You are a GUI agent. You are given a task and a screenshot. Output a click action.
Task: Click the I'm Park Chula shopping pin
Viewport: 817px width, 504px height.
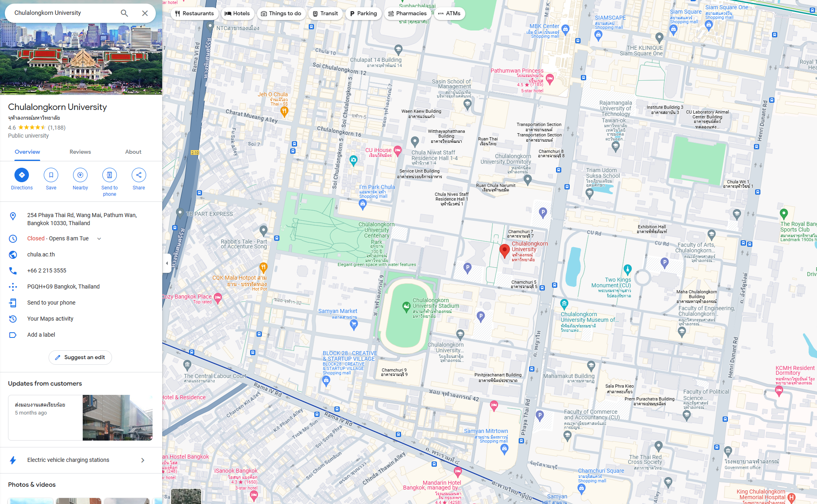pyautogui.click(x=363, y=205)
